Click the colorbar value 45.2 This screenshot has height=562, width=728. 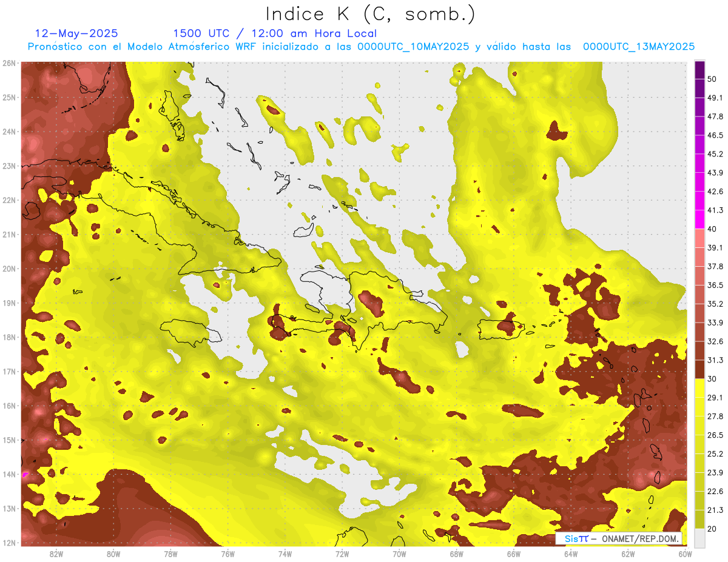tap(715, 154)
